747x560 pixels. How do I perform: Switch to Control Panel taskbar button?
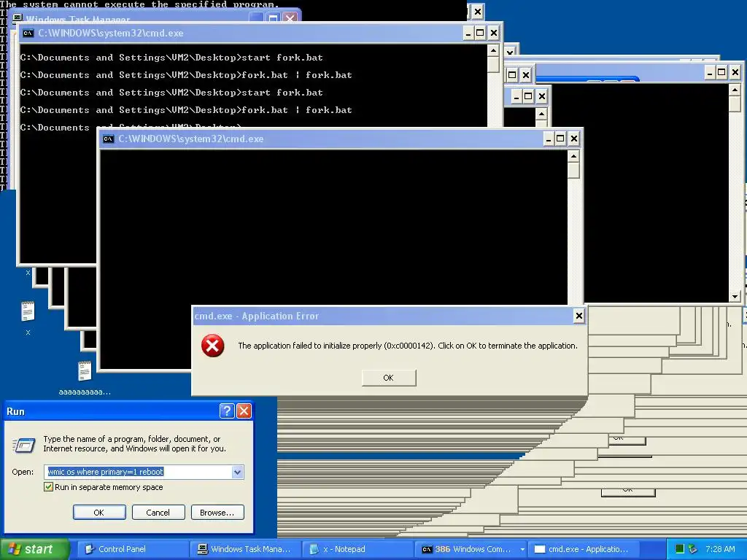pyautogui.click(x=132, y=549)
